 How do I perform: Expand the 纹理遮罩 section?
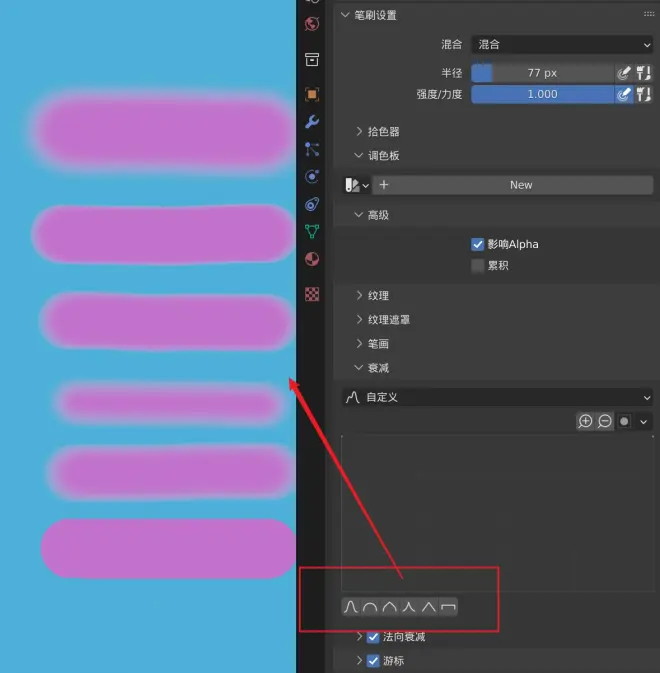tap(359, 319)
